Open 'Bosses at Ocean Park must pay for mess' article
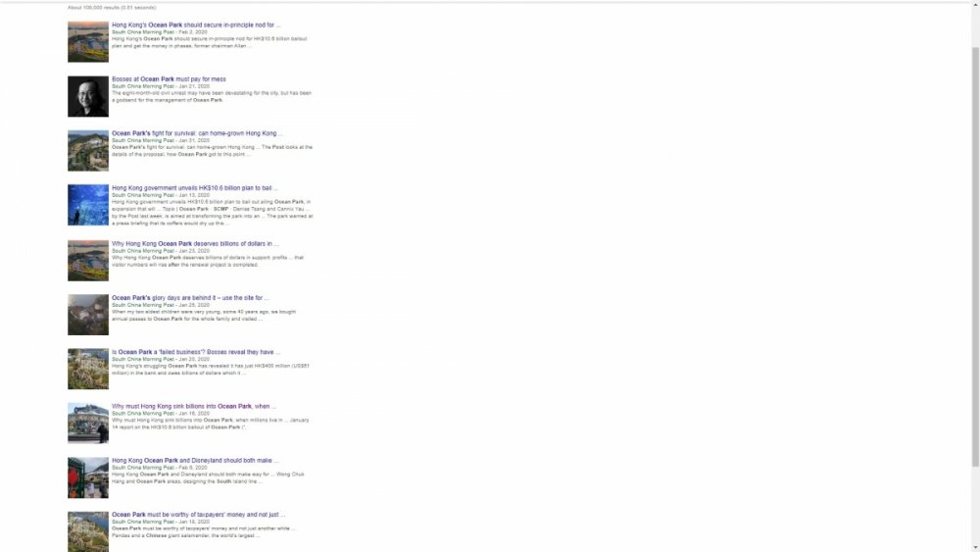The height and width of the screenshot is (552, 980). [x=169, y=78]
